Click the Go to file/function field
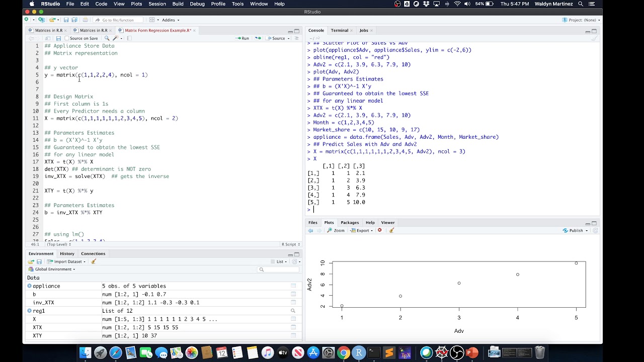 (118, 20)
